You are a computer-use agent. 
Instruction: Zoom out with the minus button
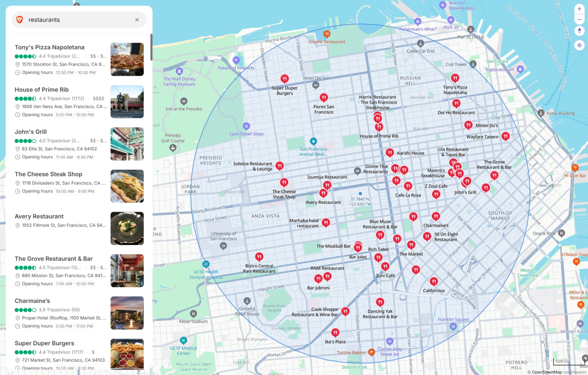pos(579,20)
